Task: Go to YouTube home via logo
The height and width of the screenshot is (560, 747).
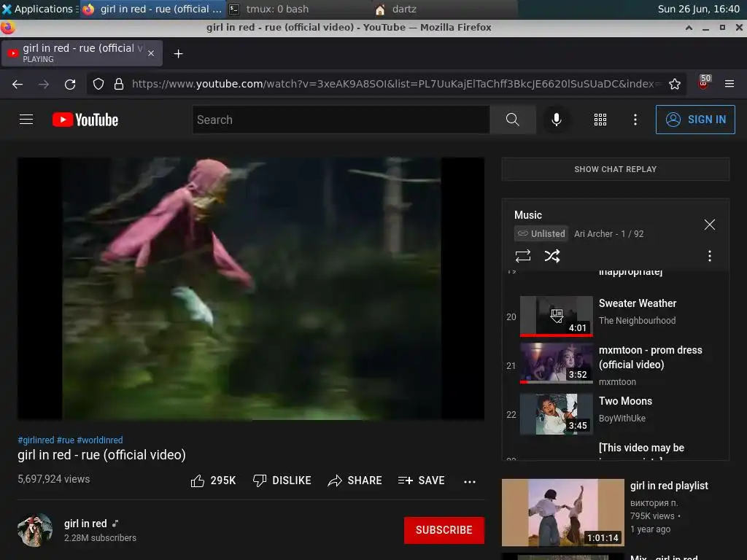Action: point(85,120)
